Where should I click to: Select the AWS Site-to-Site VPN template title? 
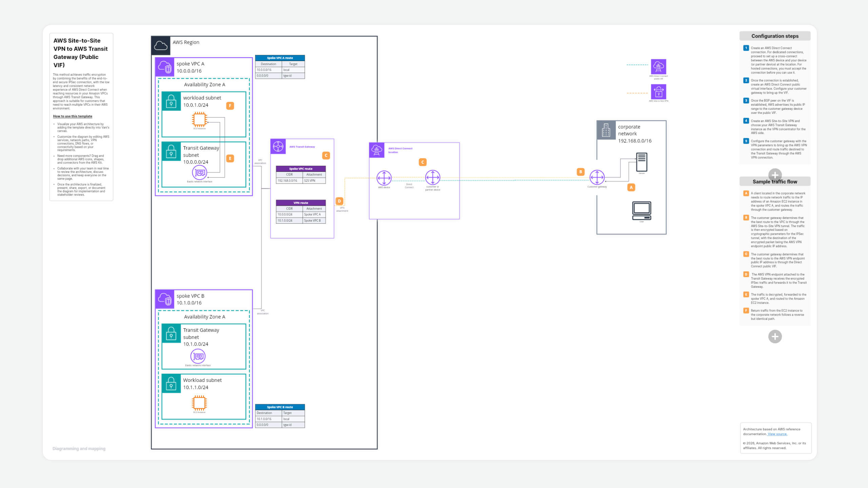pos(81,53)
